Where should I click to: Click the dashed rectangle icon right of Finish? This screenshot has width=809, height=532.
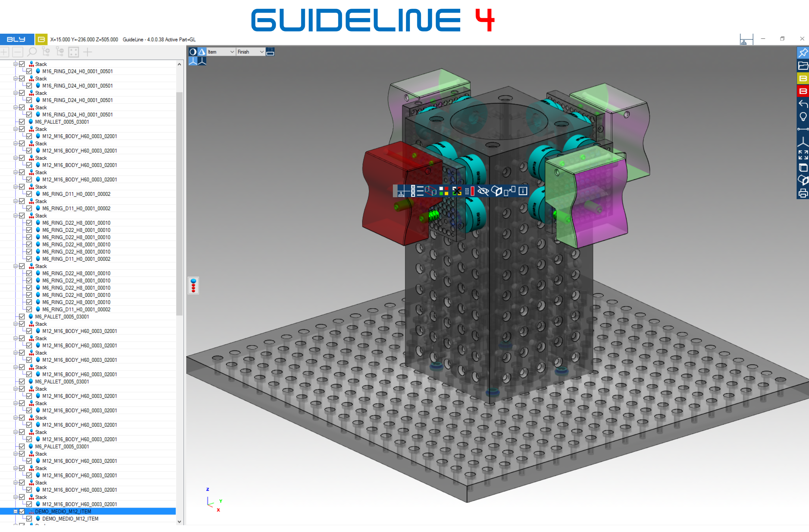click(x=270, y=52)
